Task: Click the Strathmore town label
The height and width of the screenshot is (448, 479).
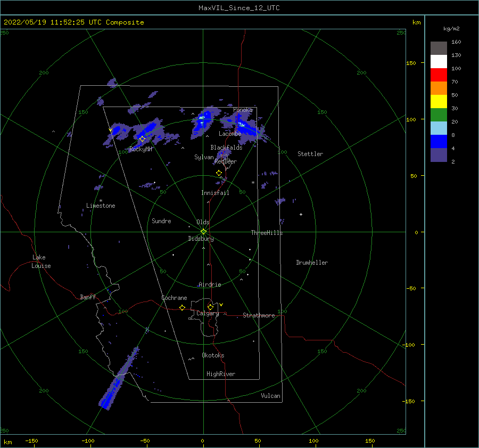Action: (x=259, y=315)
